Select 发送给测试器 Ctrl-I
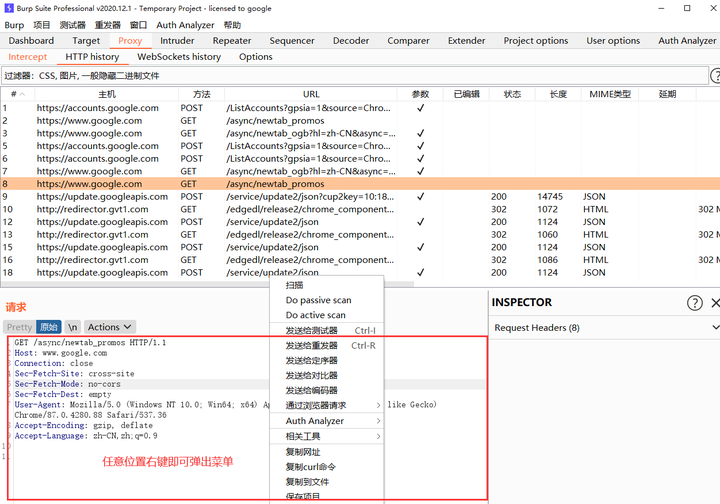Image resolution: width=720 pixels, height=504 pixels. 327,330
